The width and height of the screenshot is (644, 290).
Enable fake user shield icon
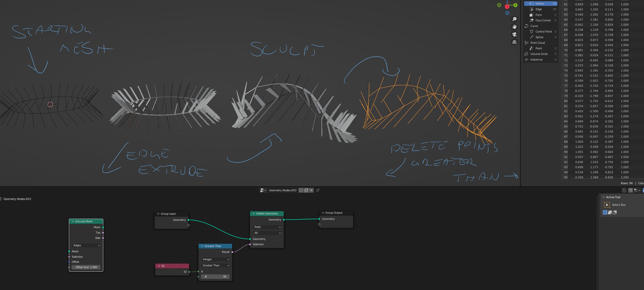(301, 190)
